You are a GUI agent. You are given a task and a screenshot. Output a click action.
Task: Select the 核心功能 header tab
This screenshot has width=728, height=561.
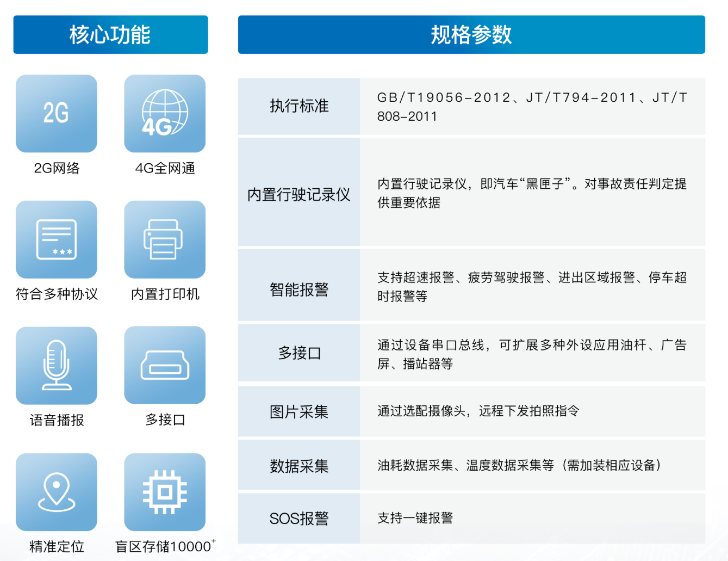click(x=110, y=35)
